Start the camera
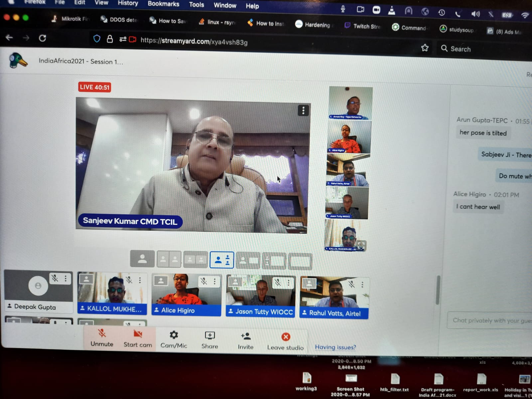Viewport: 532px width, 399px height. click(138, 334)
